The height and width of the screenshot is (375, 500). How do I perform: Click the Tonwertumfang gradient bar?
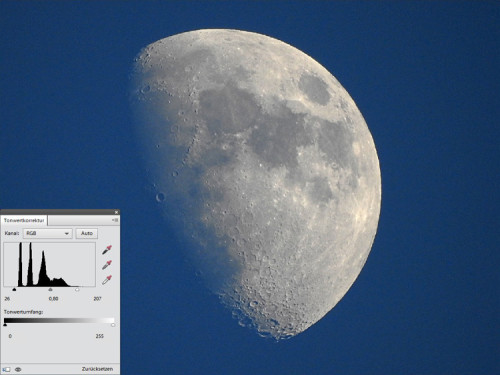pos(59,320)
